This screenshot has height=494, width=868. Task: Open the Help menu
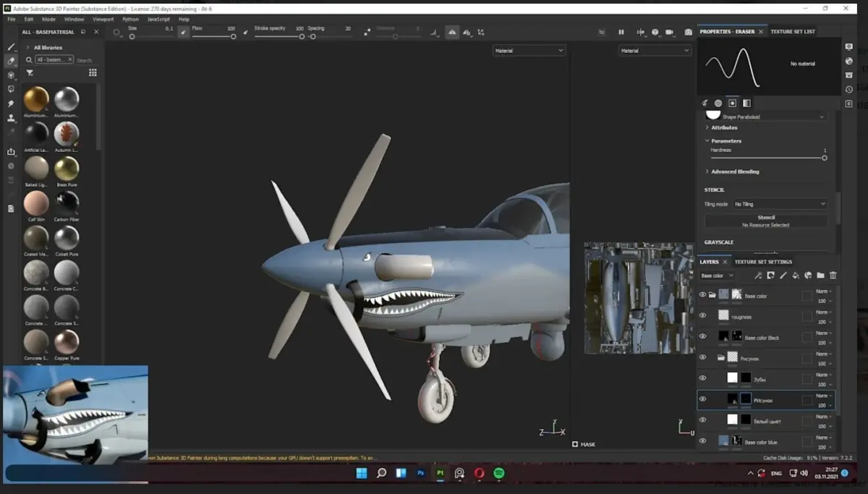click(184, 20)
